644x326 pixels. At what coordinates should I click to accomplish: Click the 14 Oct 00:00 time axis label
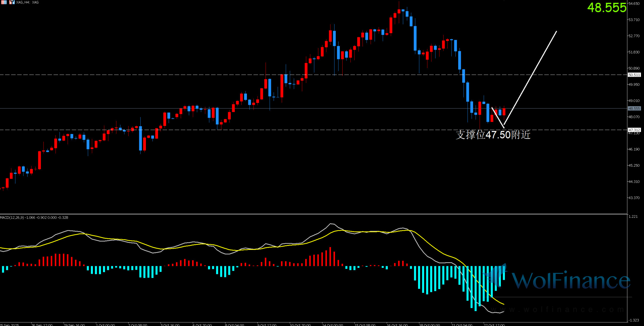pos(332,325)
